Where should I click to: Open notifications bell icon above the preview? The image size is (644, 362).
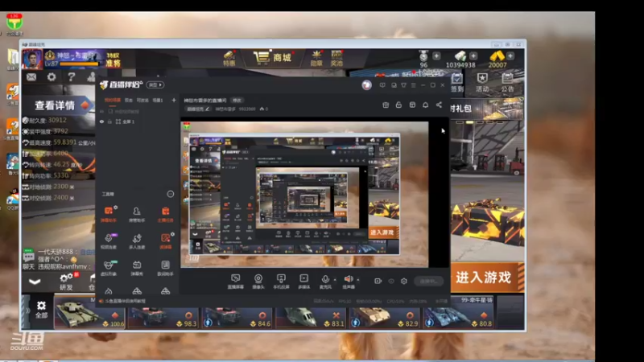pos(426,105)
